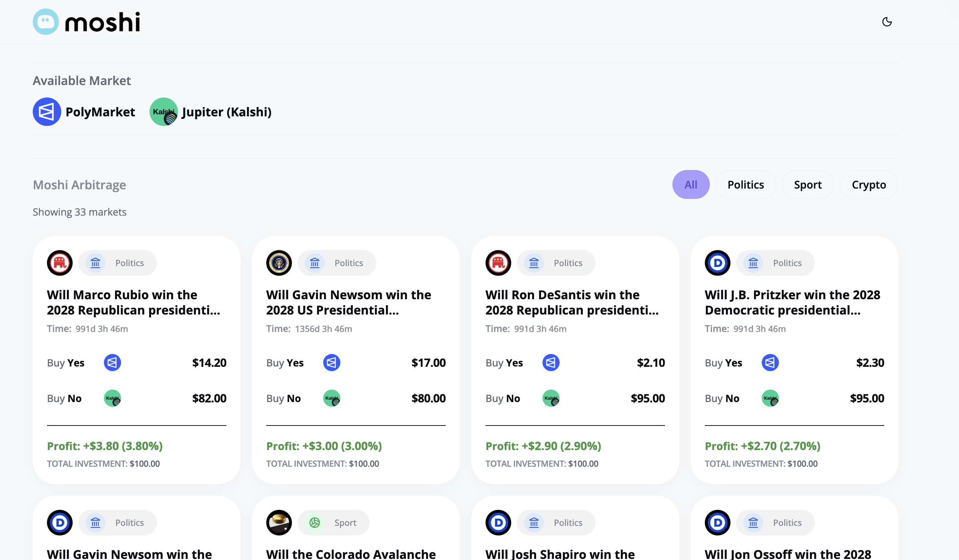Click Buy Yes $2.30 row on Pritzker card
Screen dimensions: 959x560
pyautogui.click(x=794, y=363)
